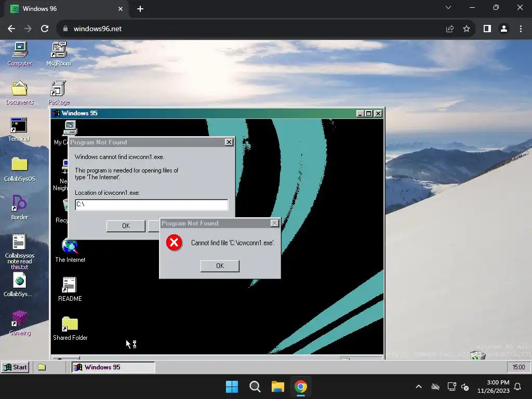The image size is (532, 399).
Task: Click the Windows 96 Start button
Action: 15,367
